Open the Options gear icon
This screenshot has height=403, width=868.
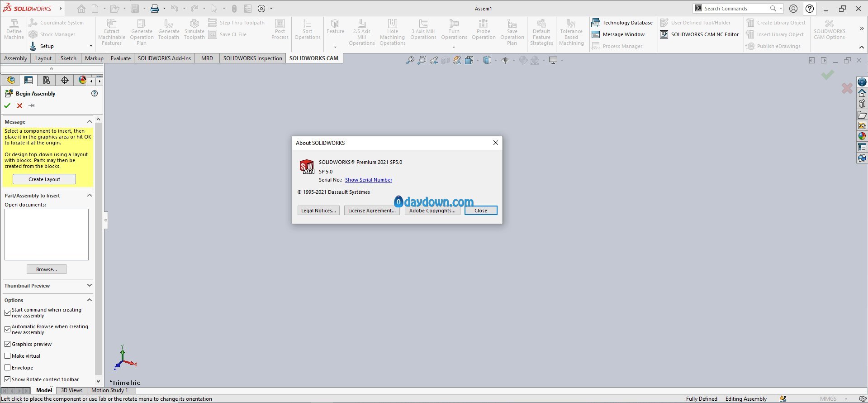pyautogui.click(x=261, y=9)
